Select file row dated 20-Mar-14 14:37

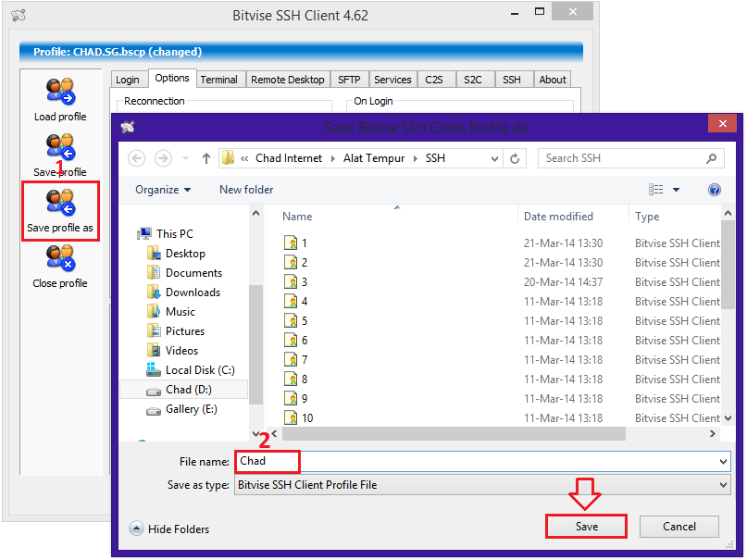(x=500, y=282)
